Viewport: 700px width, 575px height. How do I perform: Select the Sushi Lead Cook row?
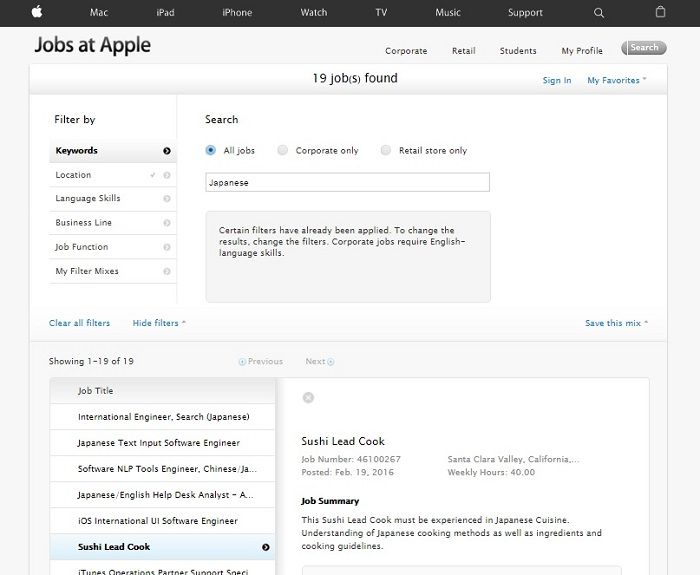pos(162,547)
